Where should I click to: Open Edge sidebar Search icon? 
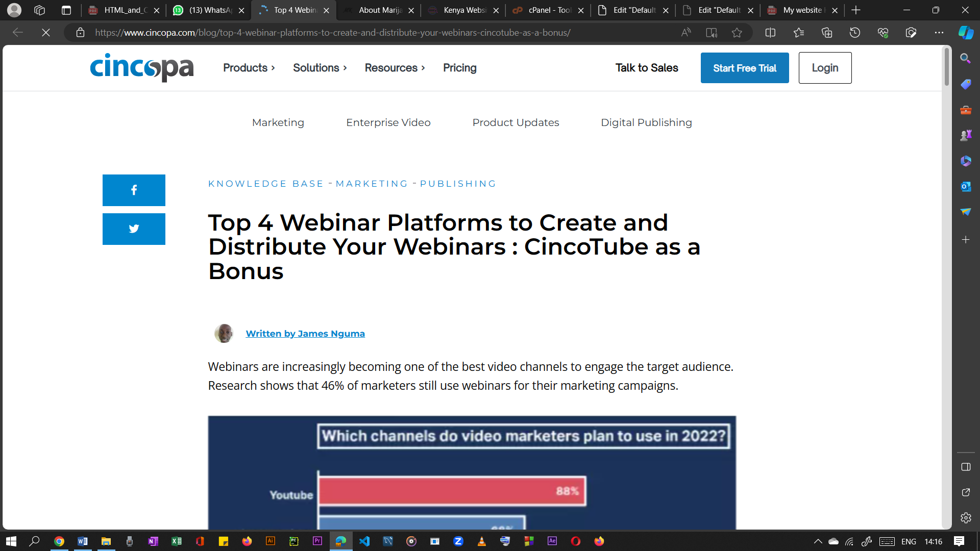965,59
